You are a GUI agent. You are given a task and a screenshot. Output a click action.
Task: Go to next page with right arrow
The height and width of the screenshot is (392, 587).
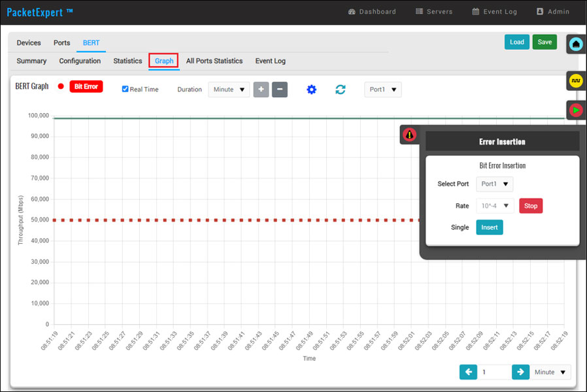click(520, 372)
